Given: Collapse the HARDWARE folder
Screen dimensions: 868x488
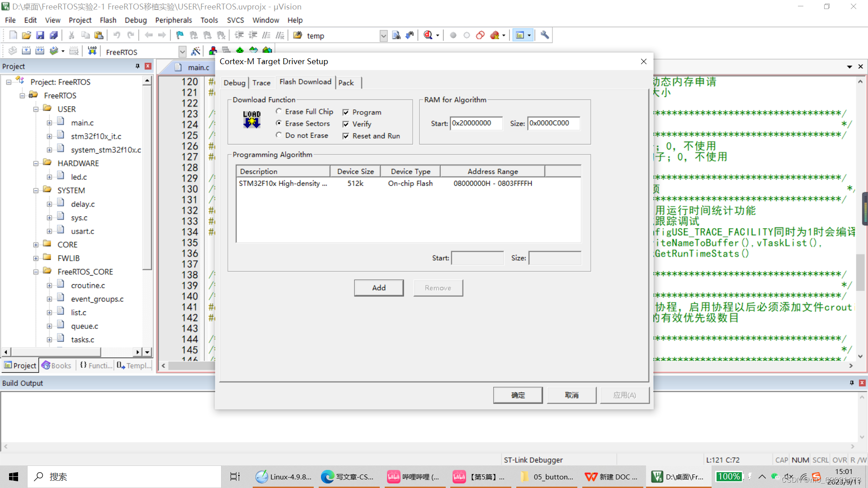Looking at the screenshot, I should coord(36,164).
